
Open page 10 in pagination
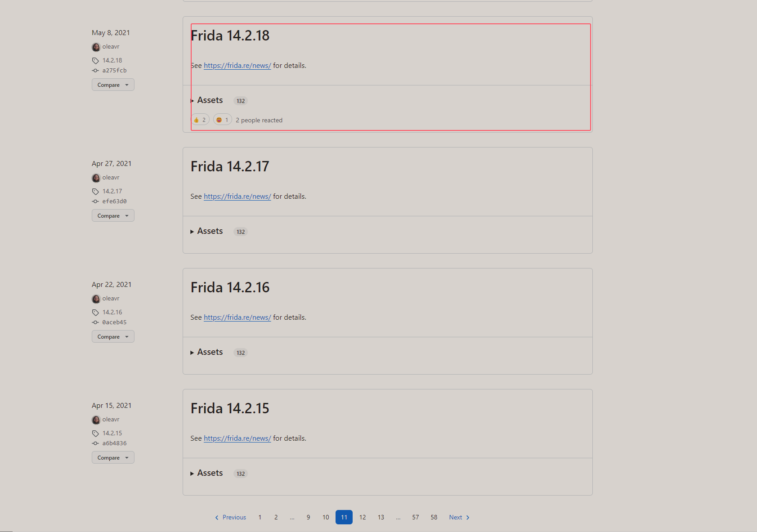click(x=326, y=517)
